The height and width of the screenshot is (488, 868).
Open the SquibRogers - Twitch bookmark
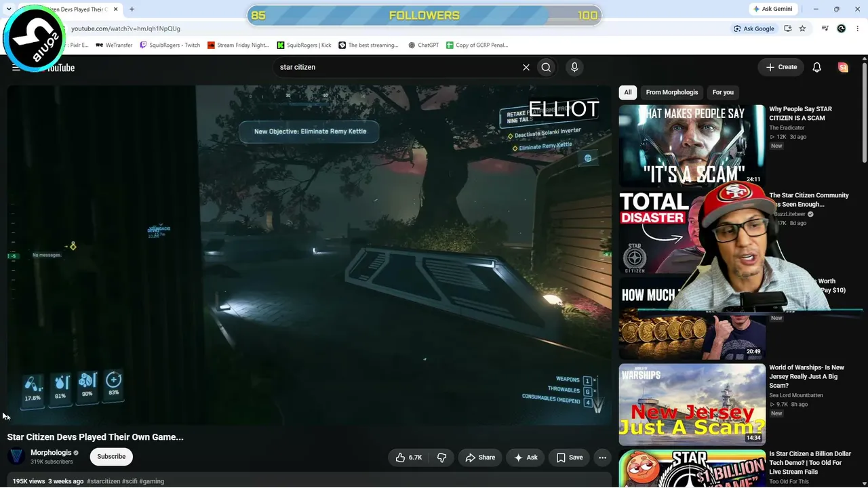click(170, 45)
